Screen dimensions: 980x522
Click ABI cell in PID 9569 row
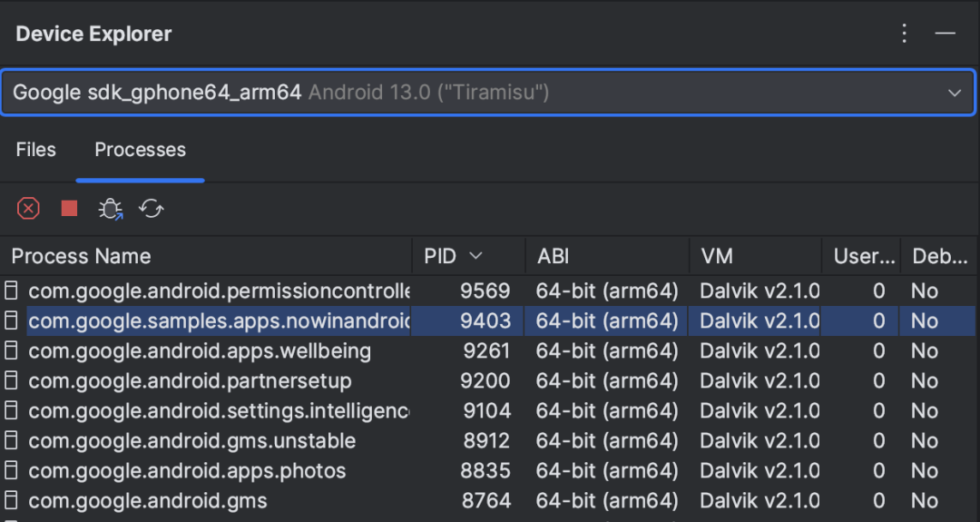coord(607,291)
